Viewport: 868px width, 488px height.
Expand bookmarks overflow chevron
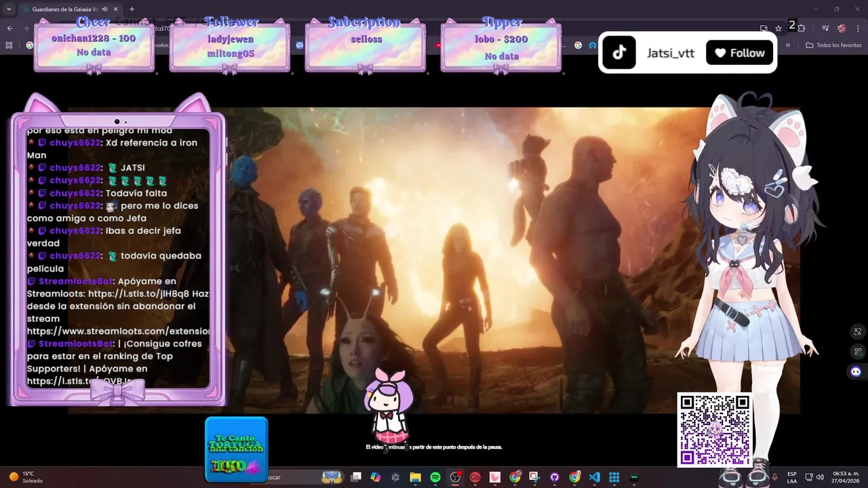[x=788, y=45]
